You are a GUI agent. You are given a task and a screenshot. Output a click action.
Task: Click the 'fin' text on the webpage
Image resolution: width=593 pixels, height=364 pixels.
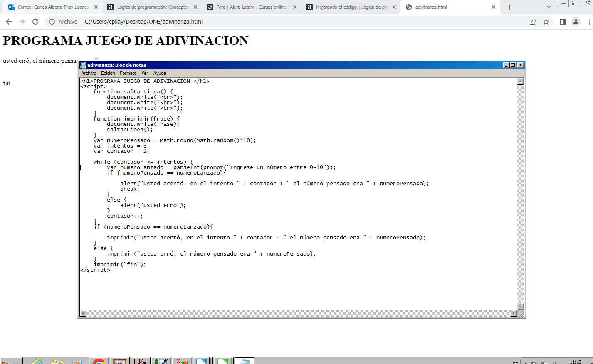click(x=7, y=83)
